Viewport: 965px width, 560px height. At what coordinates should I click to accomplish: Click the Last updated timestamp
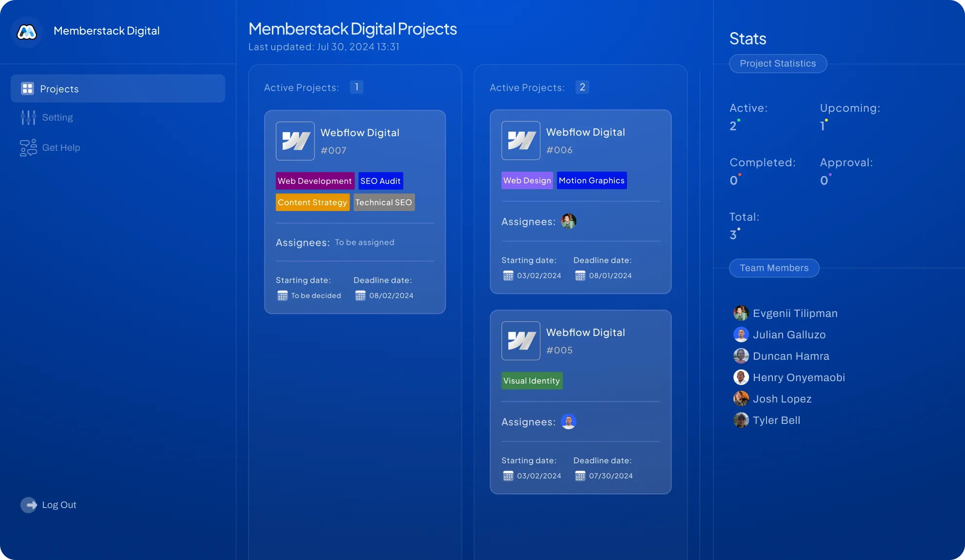coord(324,47)
